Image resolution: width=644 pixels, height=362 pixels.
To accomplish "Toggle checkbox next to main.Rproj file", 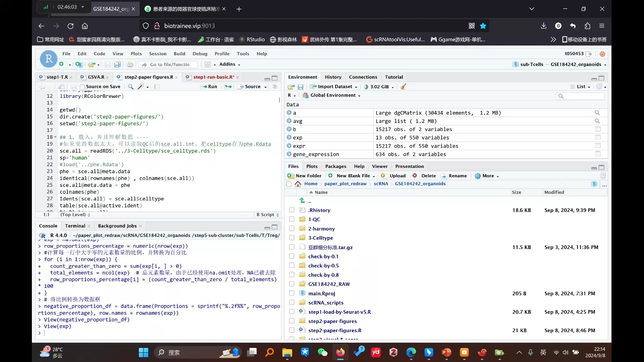I will tap(292, 294).
